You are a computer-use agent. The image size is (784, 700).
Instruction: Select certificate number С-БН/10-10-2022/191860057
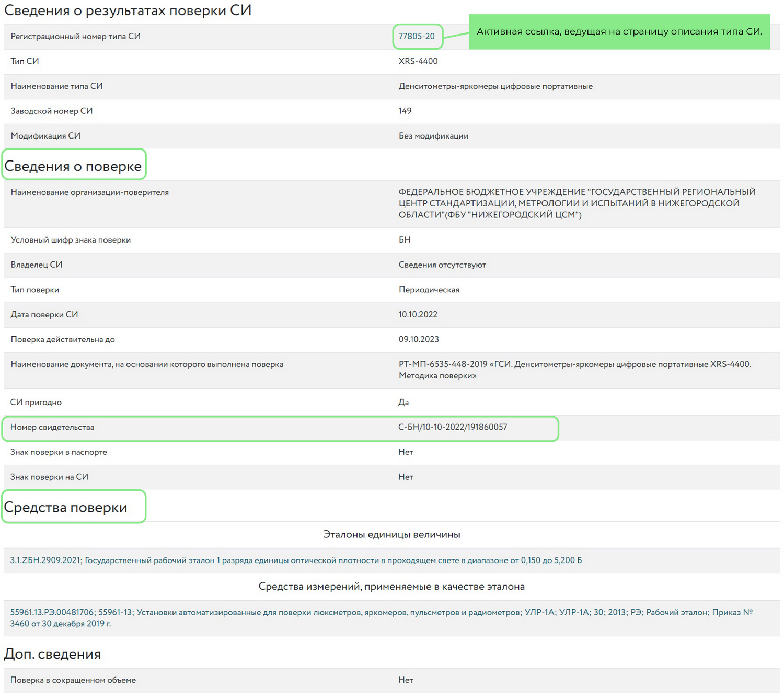click(x=453, y=427)
